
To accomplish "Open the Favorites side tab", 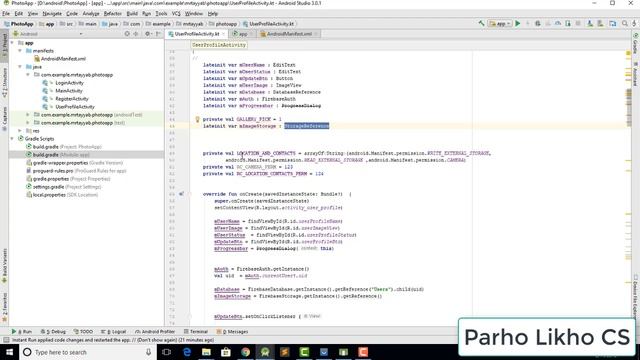I will 4,306.
